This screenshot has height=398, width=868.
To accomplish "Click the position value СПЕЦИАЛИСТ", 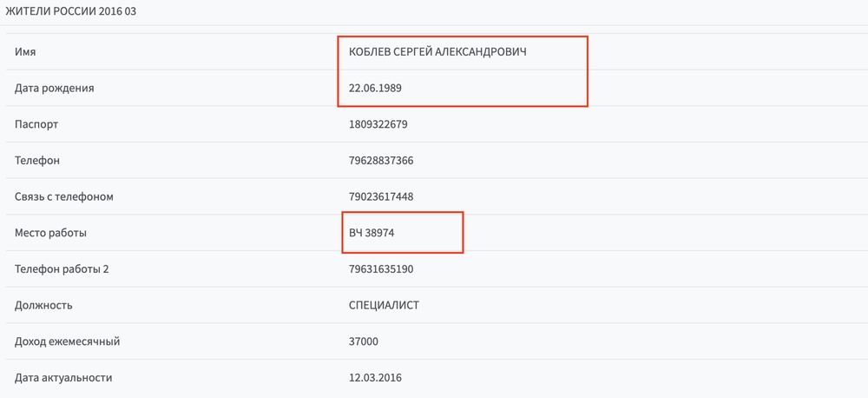I will (384, 305).
